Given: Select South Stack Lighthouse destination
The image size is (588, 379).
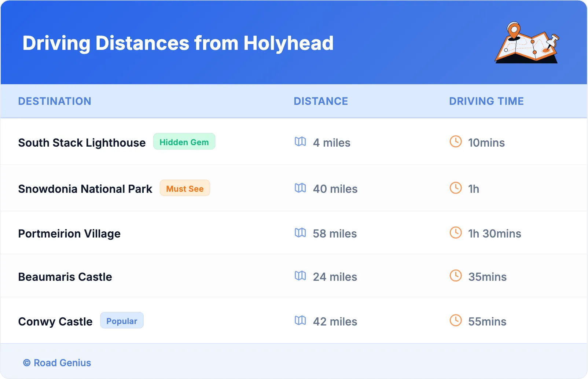Looking at the screenshot, I should click(82, 143).
